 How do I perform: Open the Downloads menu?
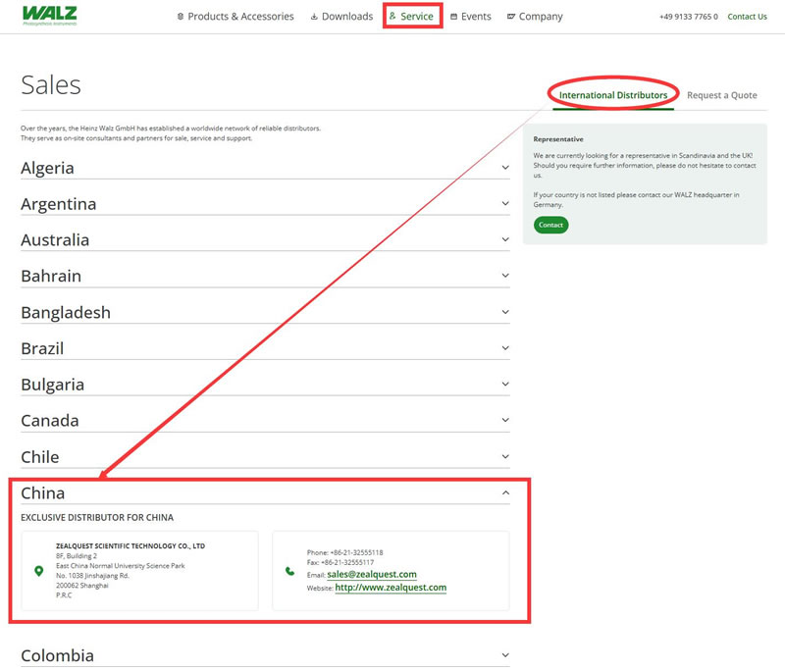[340, 17]
